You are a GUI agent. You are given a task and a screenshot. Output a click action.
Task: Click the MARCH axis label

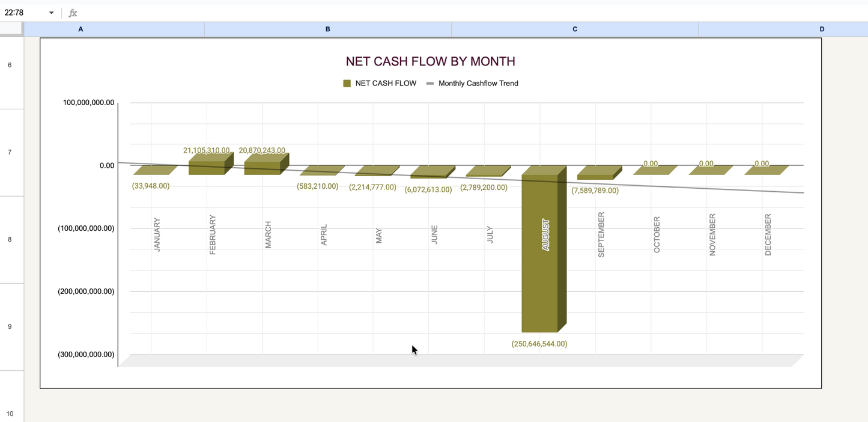(x=269, y=234)
